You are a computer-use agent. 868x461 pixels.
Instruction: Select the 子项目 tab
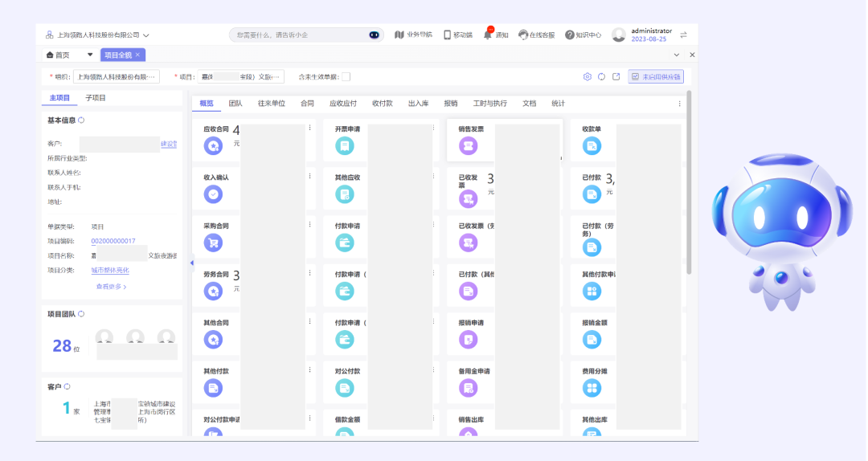(96, 98)
